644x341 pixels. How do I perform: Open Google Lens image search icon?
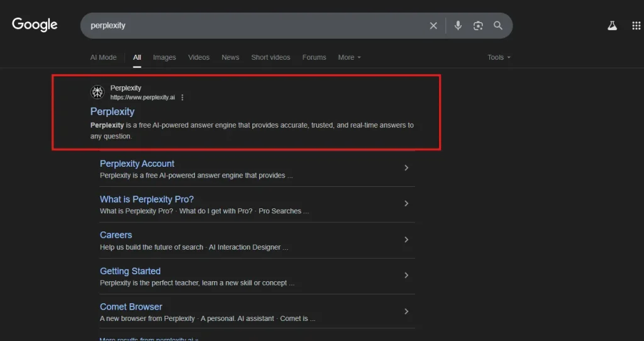(x=478, y=26)
